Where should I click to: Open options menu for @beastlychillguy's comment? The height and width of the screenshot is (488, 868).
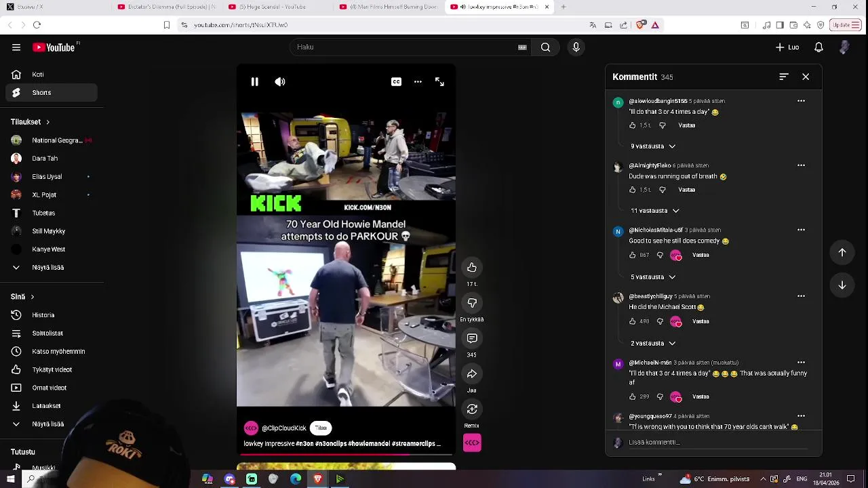(801, 296)
